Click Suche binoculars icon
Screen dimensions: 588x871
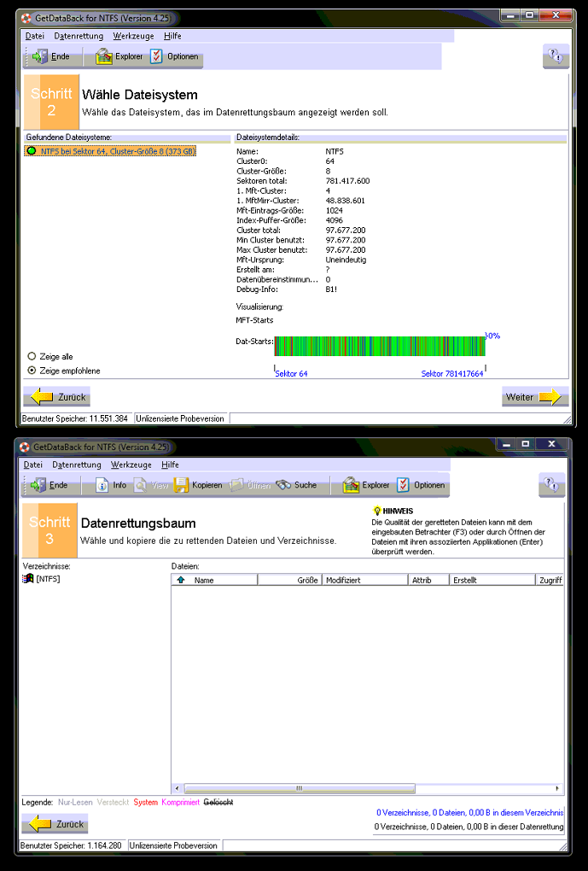(x=283, y=485)
